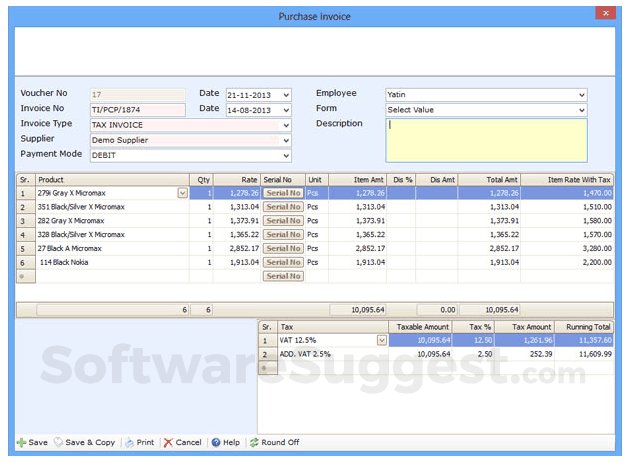The image size is (625, 463).
Task: Close the Purchase Invoice window
Action: [603, 13]
